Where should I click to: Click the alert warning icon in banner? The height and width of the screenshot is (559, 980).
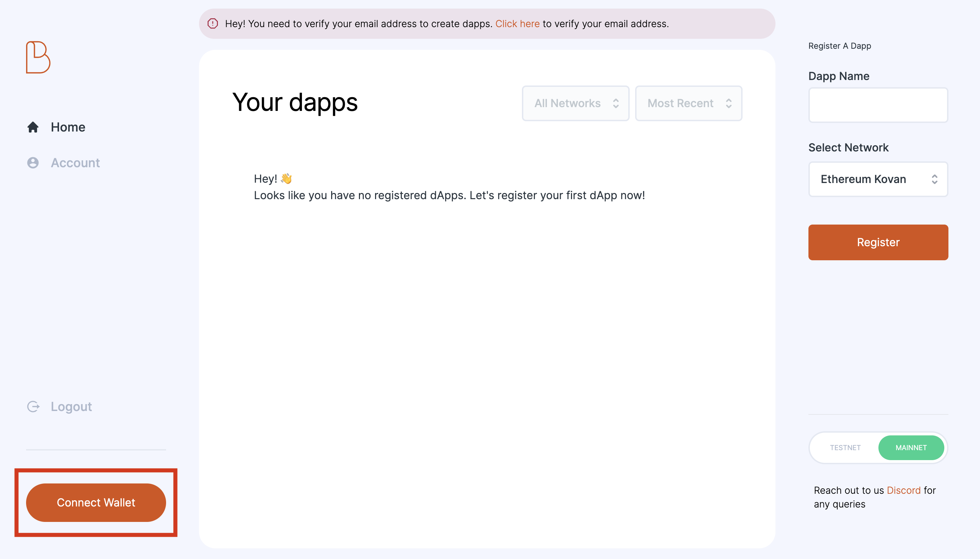click(x=213, y=23)
